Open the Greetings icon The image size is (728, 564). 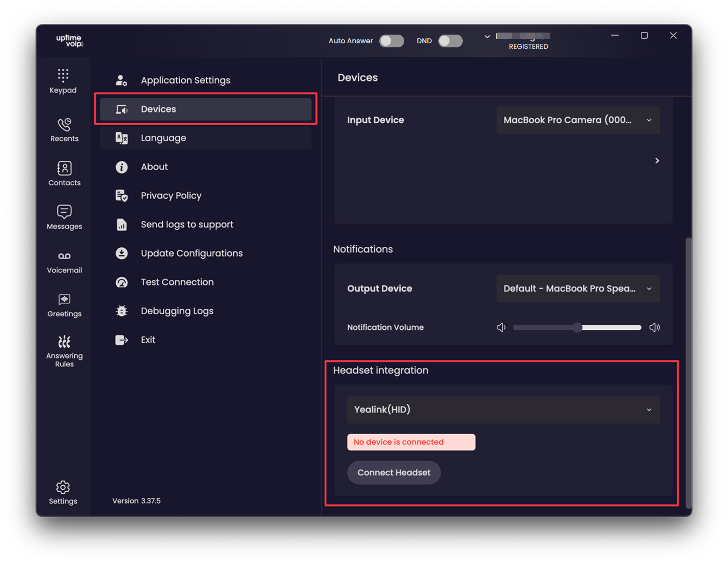64,299
